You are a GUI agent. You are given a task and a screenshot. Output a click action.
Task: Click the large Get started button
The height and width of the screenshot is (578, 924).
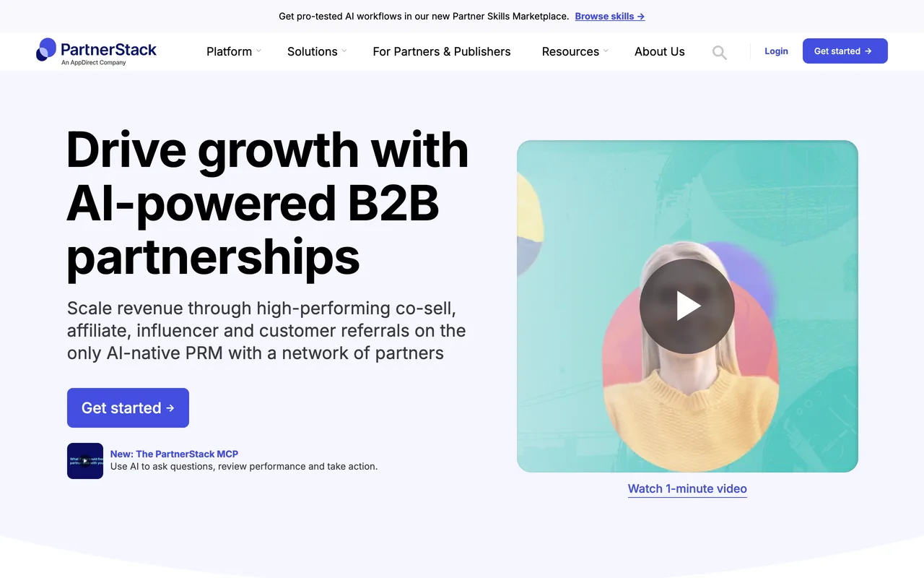[x=128, y=408]
